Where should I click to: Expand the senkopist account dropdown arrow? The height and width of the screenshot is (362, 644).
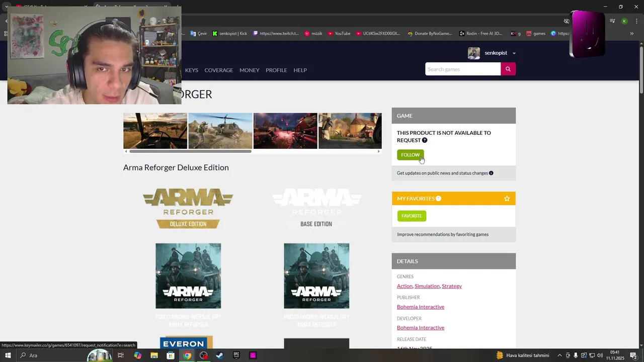(514, 53)
